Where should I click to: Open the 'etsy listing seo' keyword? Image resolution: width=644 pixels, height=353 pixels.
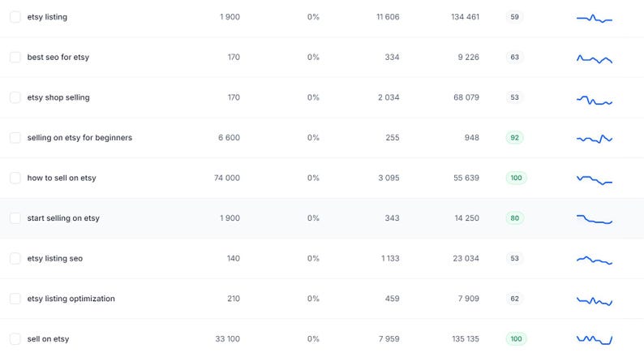[x=55, y=259]
